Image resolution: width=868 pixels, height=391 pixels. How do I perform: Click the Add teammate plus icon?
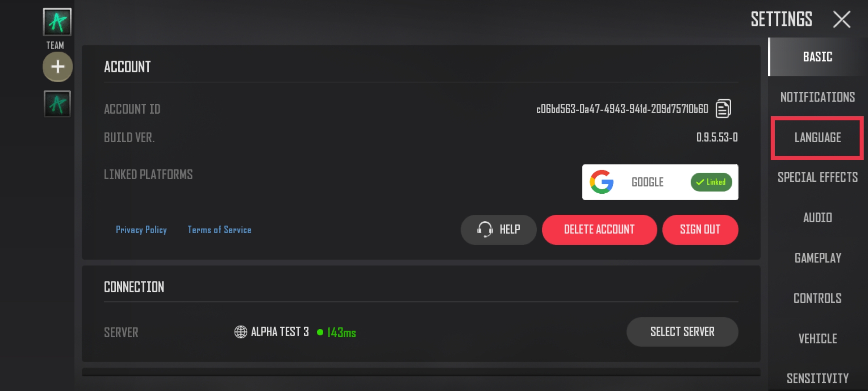tap(56, 67)
